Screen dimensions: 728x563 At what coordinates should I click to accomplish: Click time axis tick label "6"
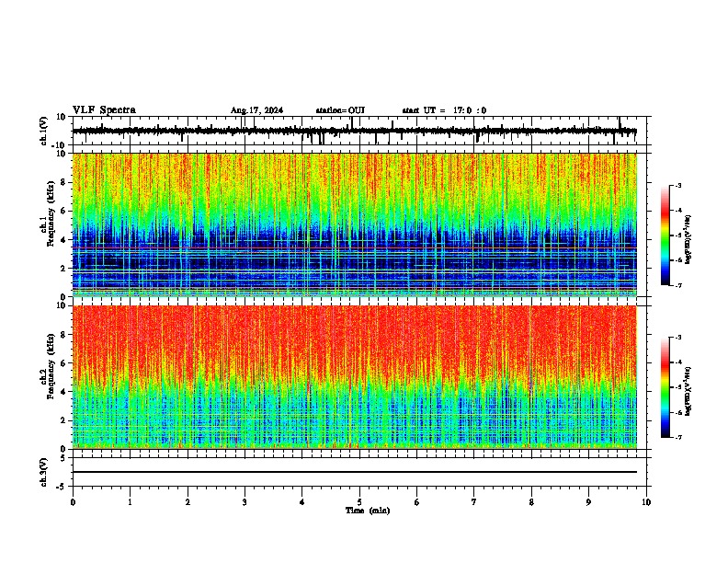click(417, 502)
